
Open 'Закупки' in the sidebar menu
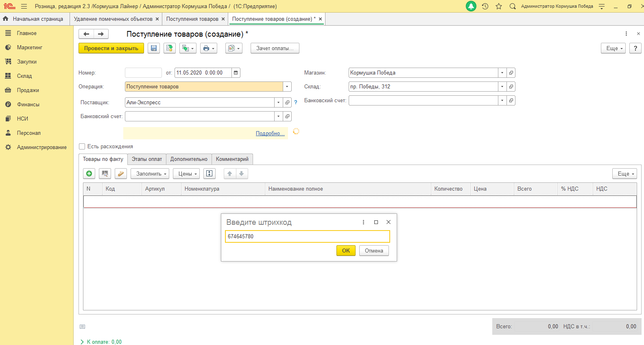[27, 62]
